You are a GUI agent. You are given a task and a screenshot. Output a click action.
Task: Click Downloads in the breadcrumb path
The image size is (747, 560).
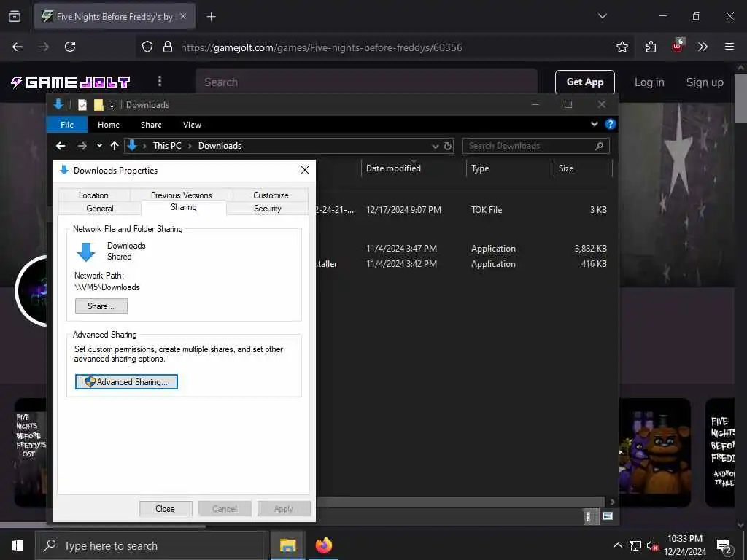tap(220, 146)
